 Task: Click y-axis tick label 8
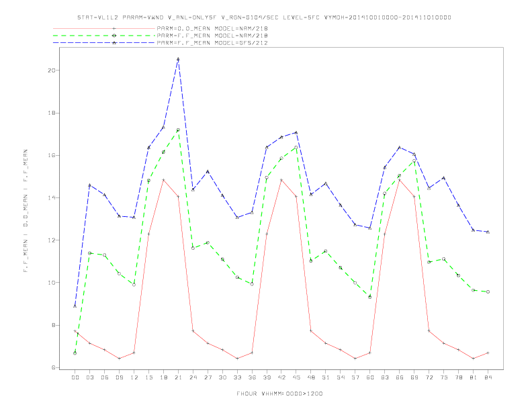(x=53, y=325)
